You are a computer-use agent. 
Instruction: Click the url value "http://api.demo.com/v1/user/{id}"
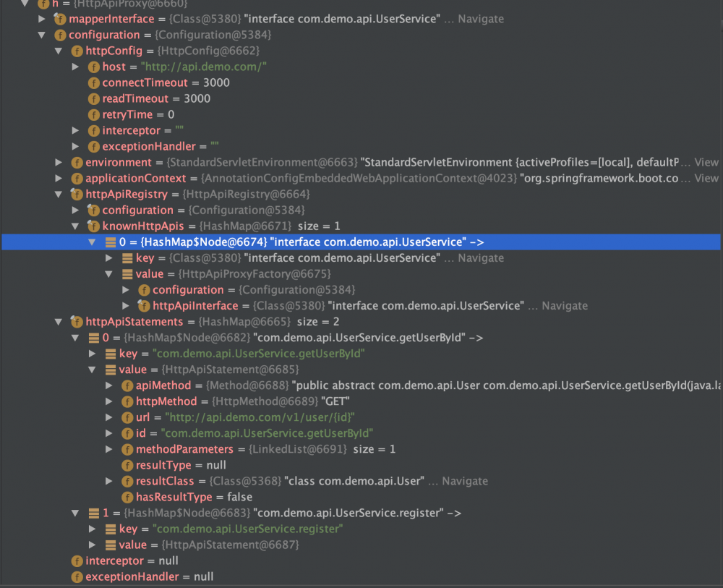[x=260, y=417]
